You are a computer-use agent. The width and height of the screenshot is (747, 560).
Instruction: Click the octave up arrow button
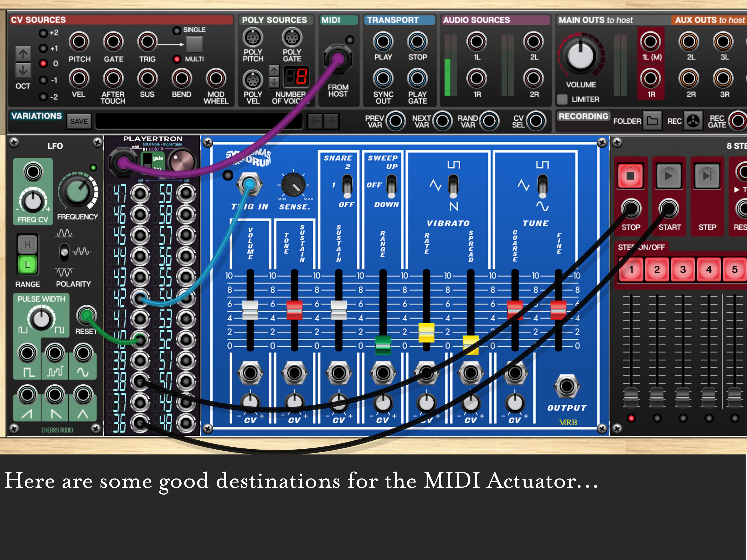tap(23, 54)
